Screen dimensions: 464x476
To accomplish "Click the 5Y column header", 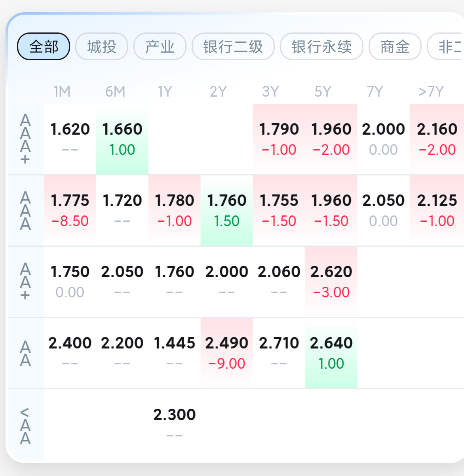I will 323,91.
